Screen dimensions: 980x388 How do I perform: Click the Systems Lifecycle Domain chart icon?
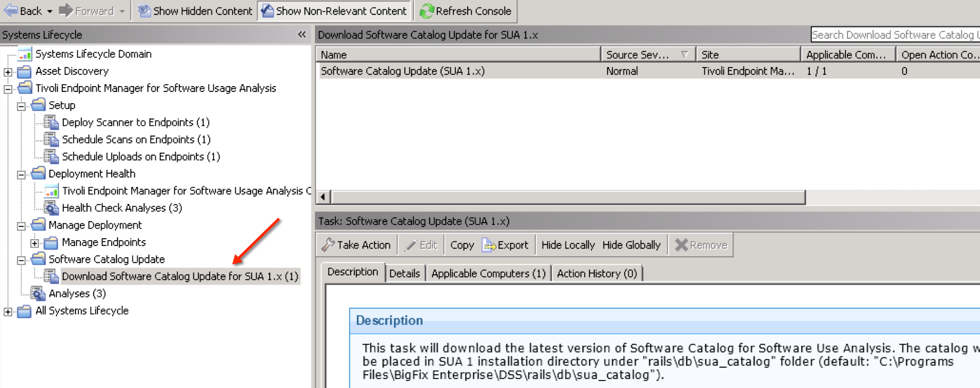click(x=25, y=54)
